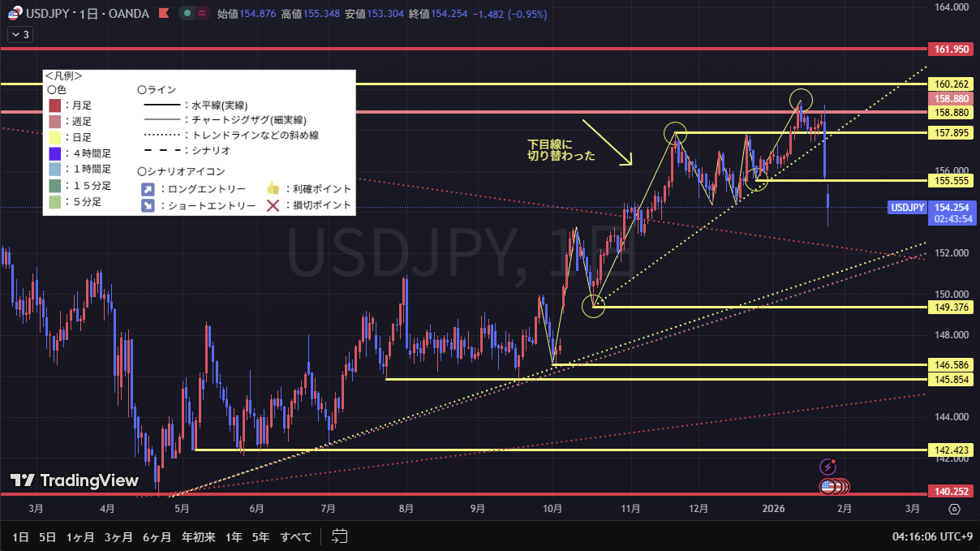Open chart settings gear icon

tap(954, 509)
